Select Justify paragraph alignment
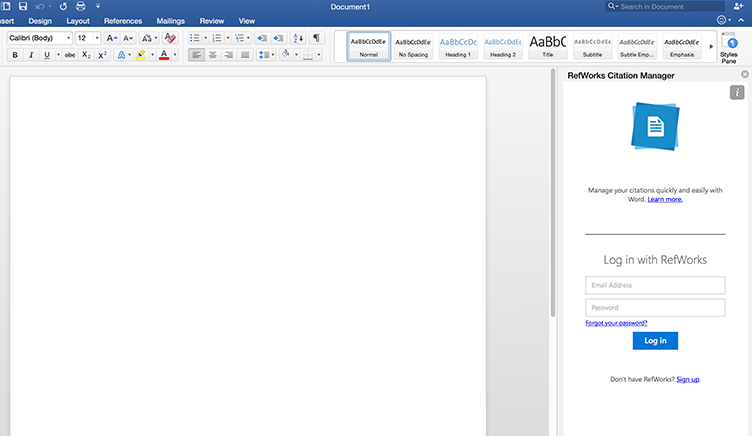The image size is (752, 436). 245,55
